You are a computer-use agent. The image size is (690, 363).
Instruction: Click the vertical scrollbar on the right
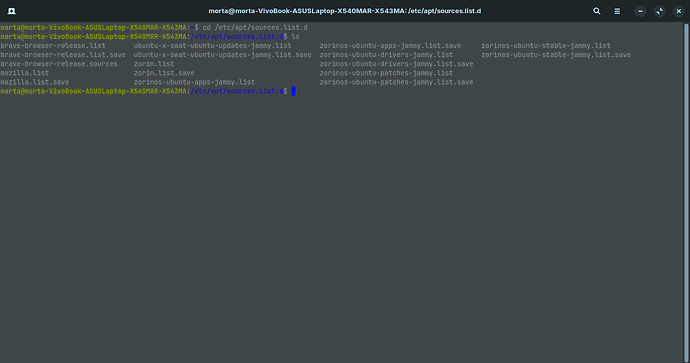coord(686,191)
